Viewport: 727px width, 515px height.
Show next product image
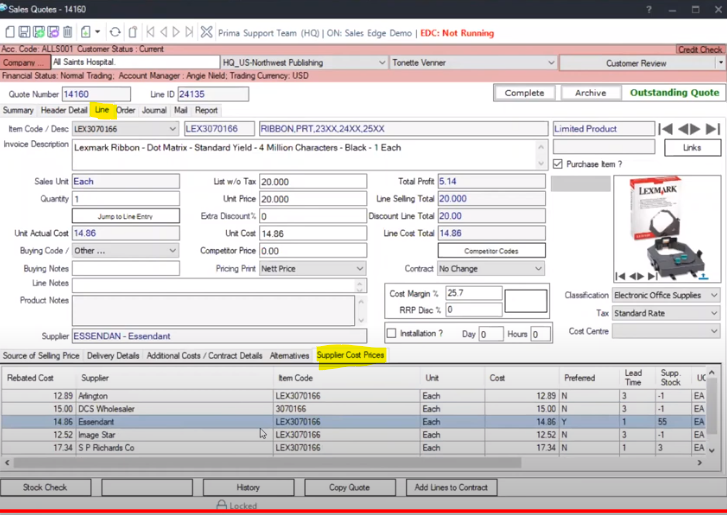coord(640,276)
